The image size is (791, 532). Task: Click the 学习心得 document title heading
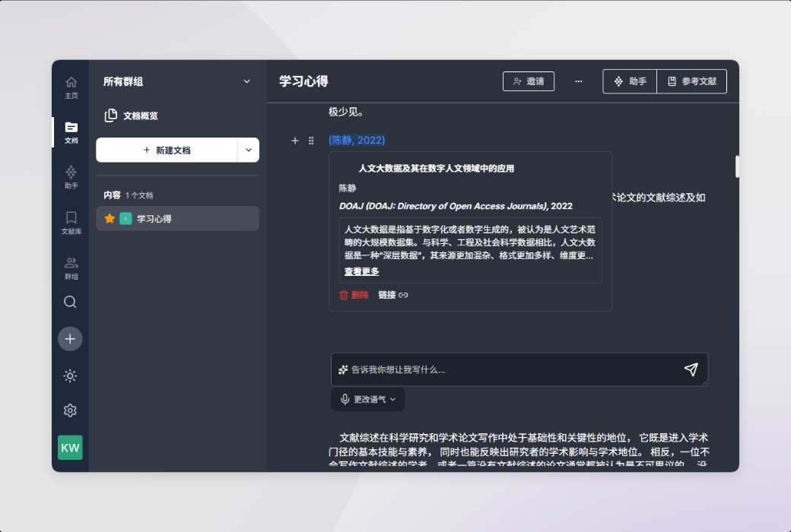point(303,81)
